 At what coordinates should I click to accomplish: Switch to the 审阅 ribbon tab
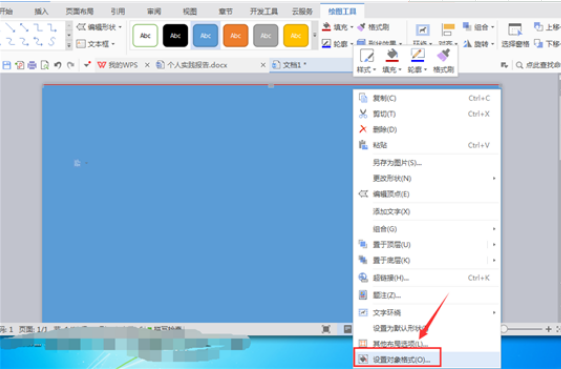coord(154,11)
